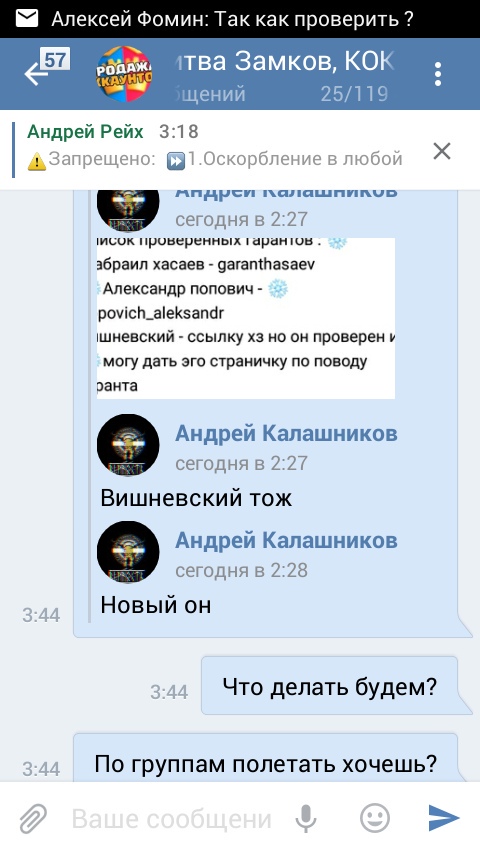Select the message Что делать будем?
Screen dimensions: 480x854
click(x=329, y=686)
